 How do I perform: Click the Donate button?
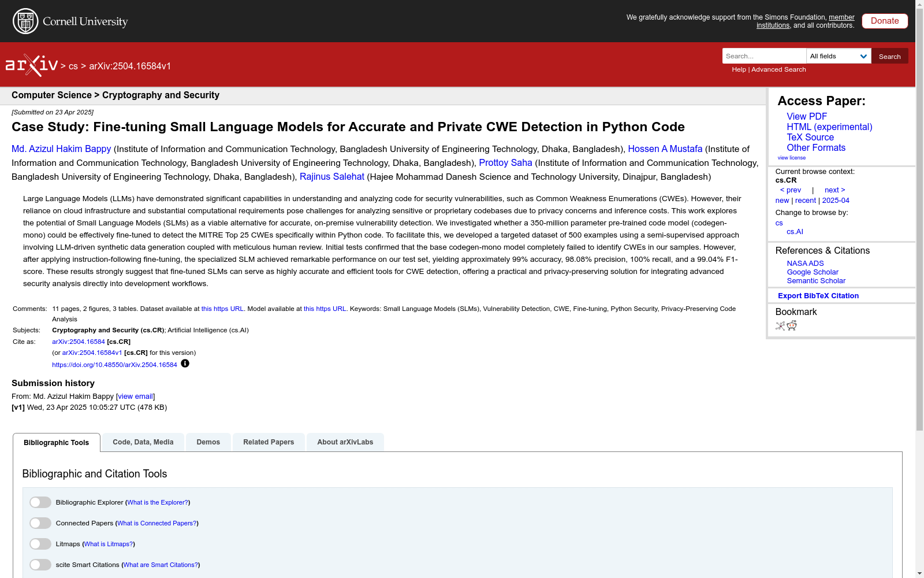[885, 21]
